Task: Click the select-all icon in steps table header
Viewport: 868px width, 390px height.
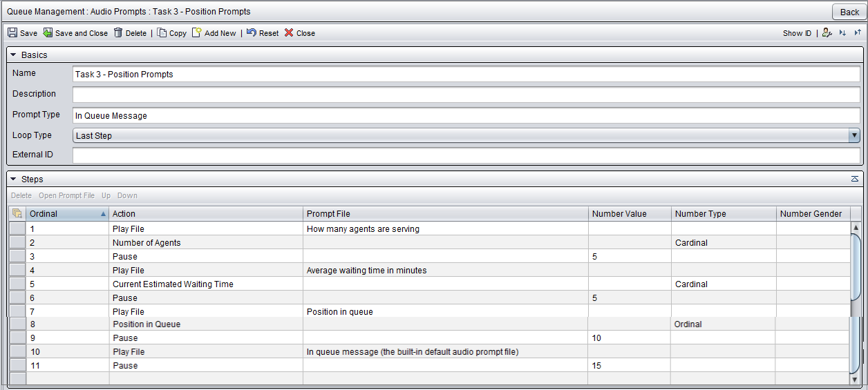Action: point(17,214)
